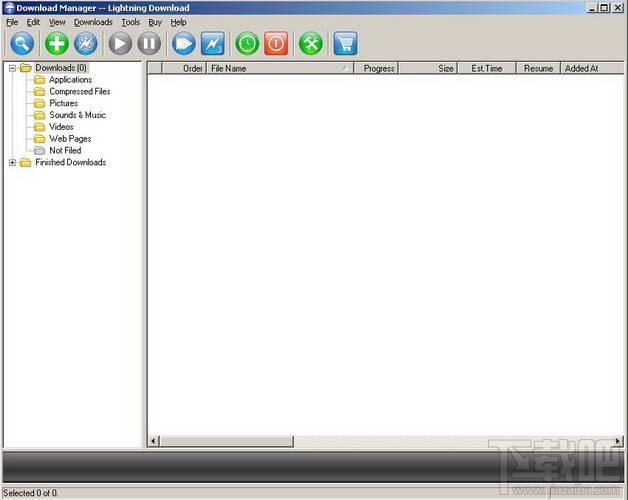
Task: Select the Applications folder icon
Action: 40,80
